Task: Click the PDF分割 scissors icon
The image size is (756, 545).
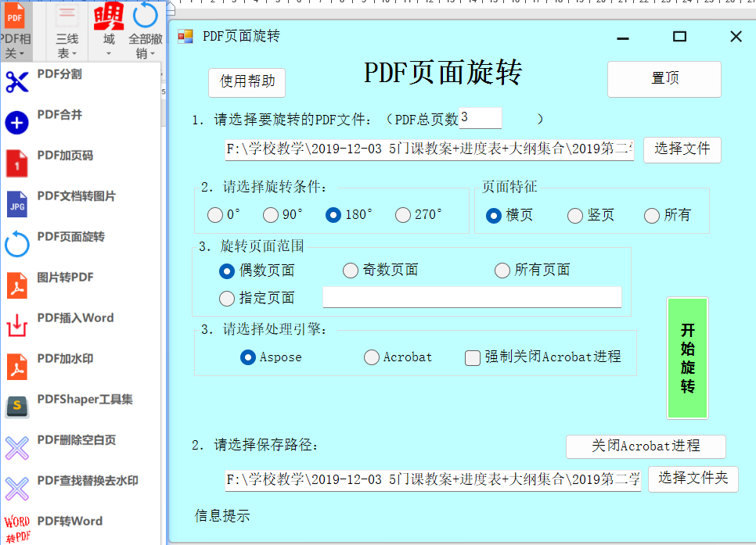Action: coord(17,82)
